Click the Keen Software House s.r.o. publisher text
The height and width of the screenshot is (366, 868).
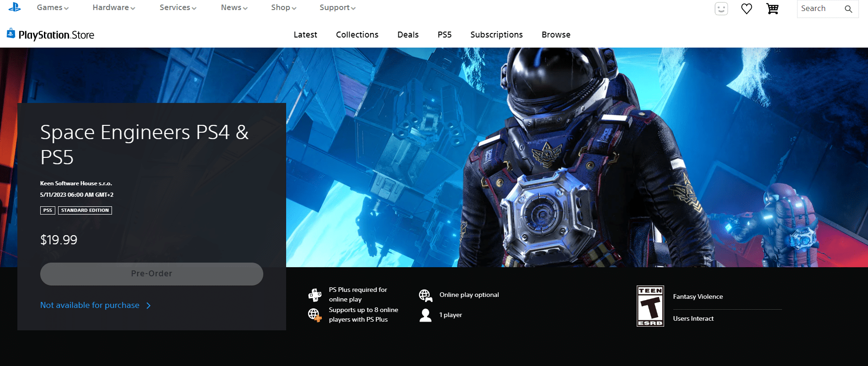click(76, 183)
